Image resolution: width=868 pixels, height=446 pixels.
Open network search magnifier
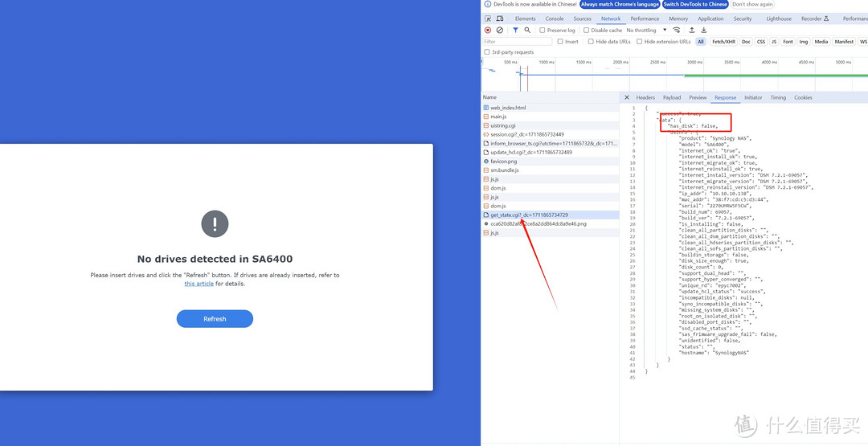pos(527,31)
